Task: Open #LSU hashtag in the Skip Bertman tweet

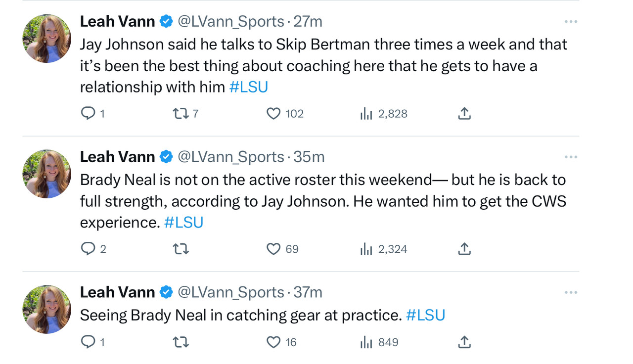Action: pyautogui.click(x=248, y=87)
